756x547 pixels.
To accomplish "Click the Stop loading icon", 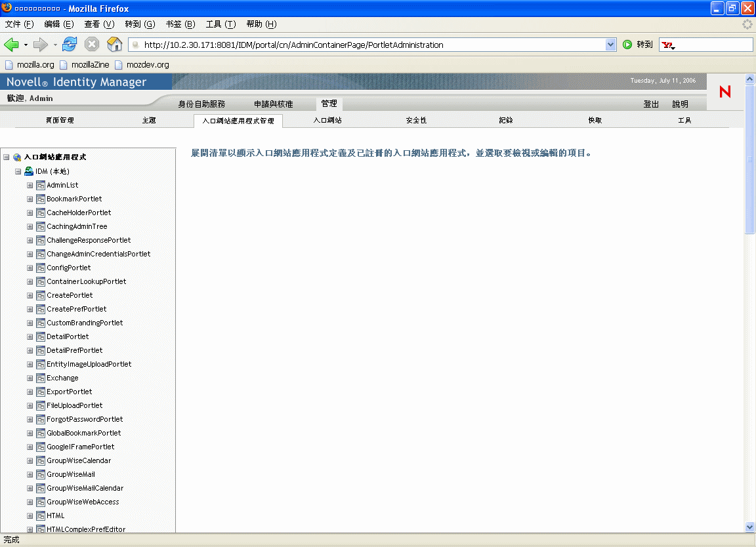I will (x=92, y=45).
